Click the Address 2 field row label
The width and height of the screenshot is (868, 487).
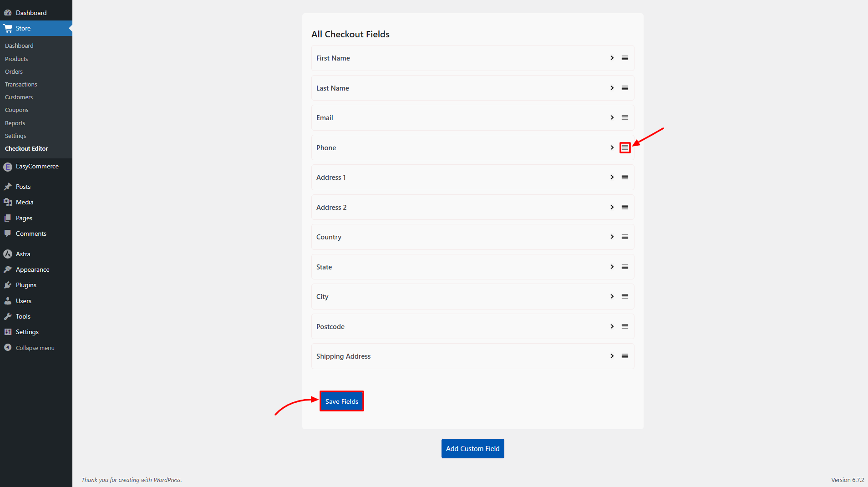point(331,207)
